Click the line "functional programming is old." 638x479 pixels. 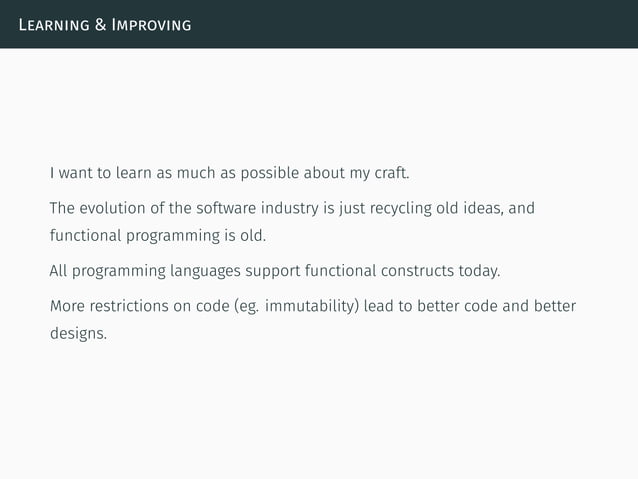158,238
